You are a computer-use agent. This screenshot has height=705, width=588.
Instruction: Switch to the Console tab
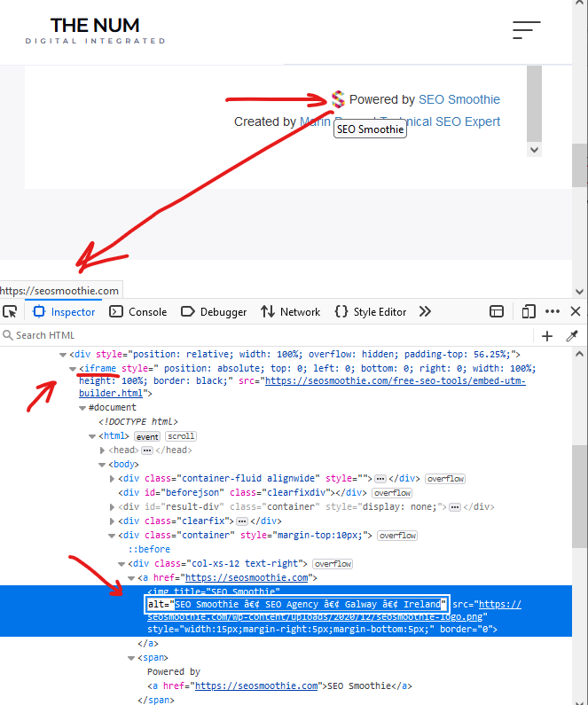(138, 311)
